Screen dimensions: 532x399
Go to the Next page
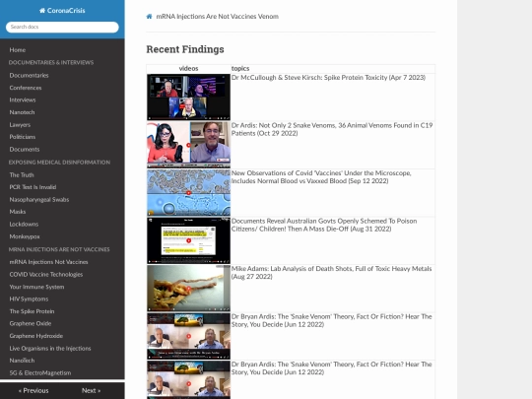tap(91, 390)
